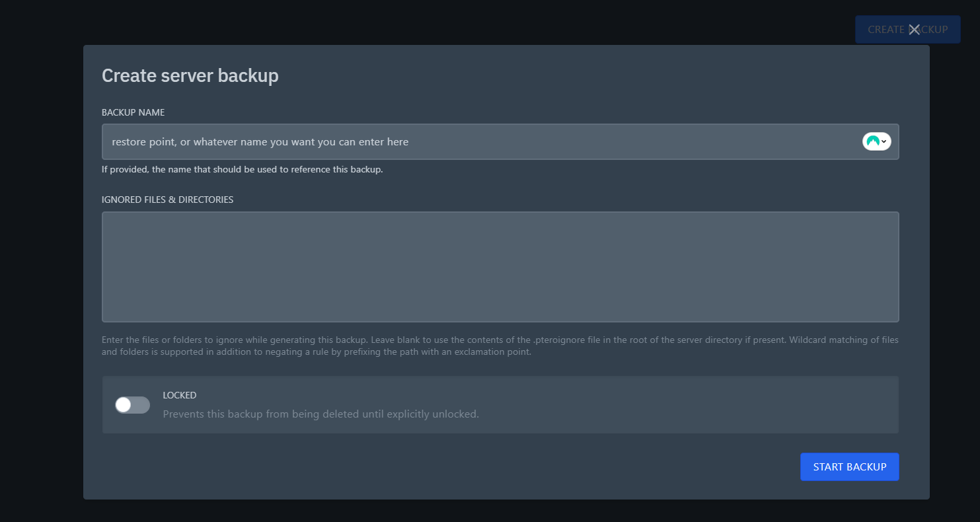
Task: Click the Ignored Files & Directories label
Action: point(167,200)
